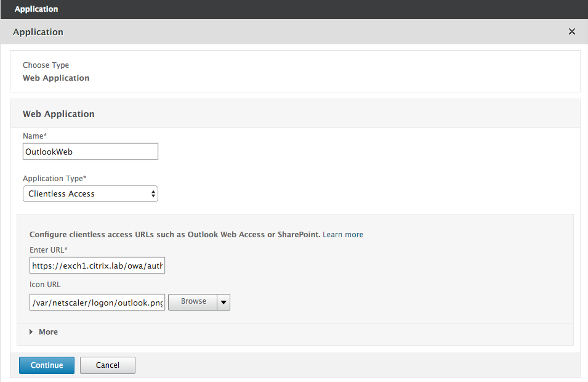Select the Application tab in top bar
The image size is (588, 382).
click(x=36, y=9)
